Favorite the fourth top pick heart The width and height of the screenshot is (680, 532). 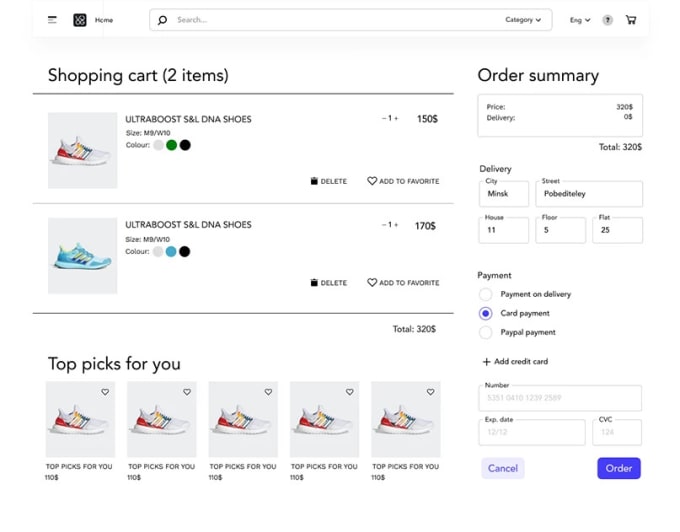[350, 392]
